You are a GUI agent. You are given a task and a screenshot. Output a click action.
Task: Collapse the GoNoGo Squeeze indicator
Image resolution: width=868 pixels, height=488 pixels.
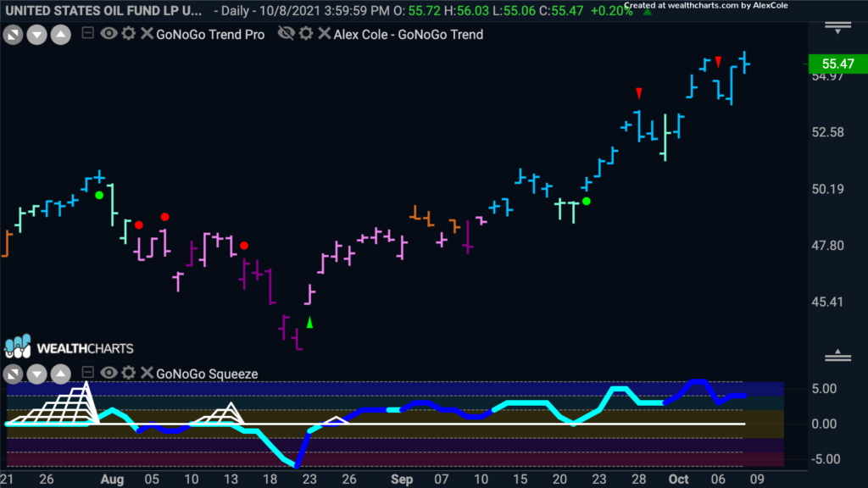pos(87,373)
